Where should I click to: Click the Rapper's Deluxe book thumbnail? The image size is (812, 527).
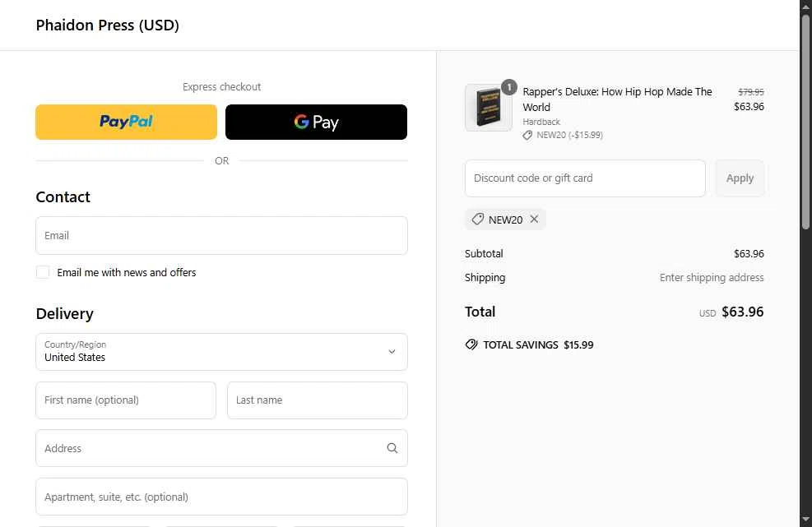pyautogui.click(x=489, y=108)
